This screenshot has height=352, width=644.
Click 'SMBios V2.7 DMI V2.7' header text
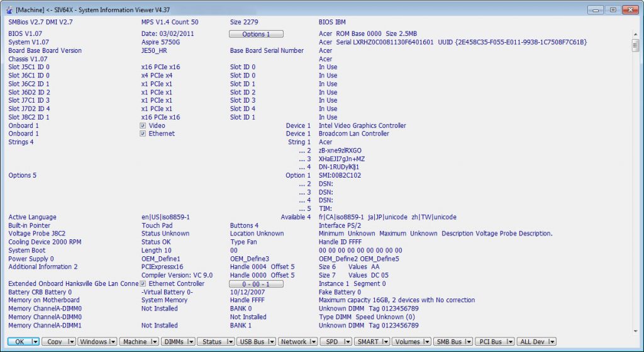tap(40, 22)
